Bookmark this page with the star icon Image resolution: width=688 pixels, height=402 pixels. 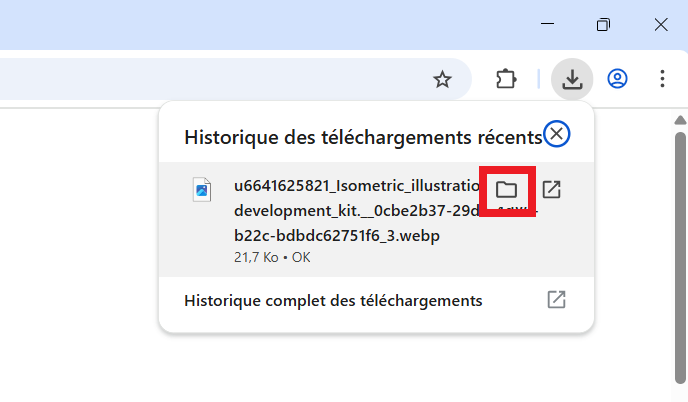pos(442,80)
